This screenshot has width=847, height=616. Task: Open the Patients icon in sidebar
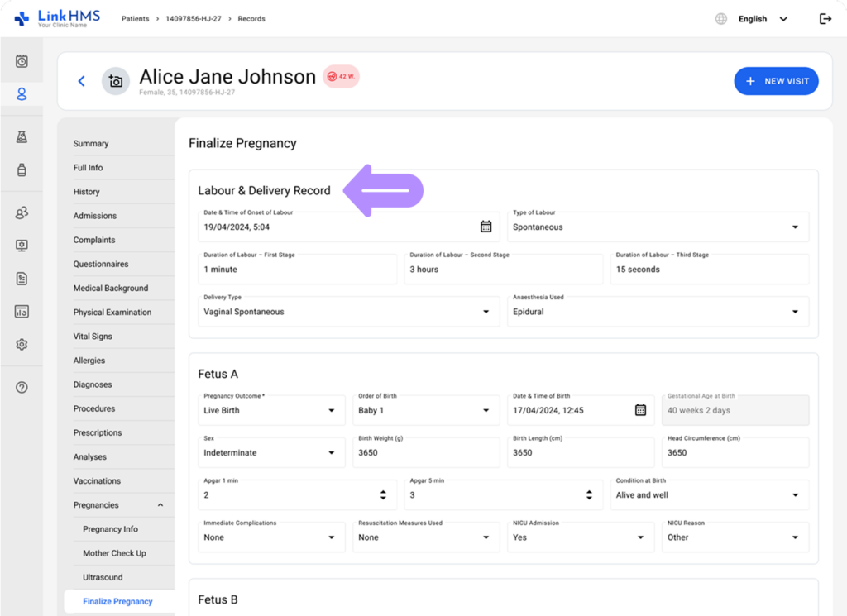click(22, 94)
